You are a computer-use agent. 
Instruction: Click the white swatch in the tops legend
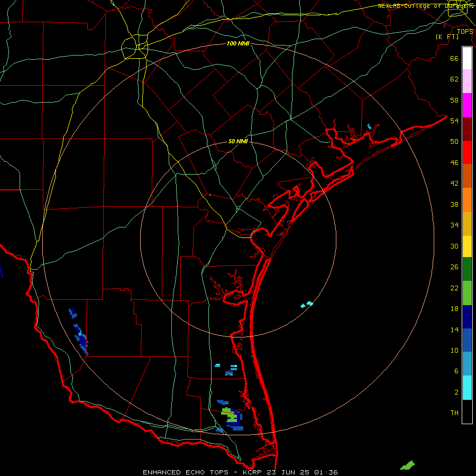pyautogui.click(x=467, y=58)
